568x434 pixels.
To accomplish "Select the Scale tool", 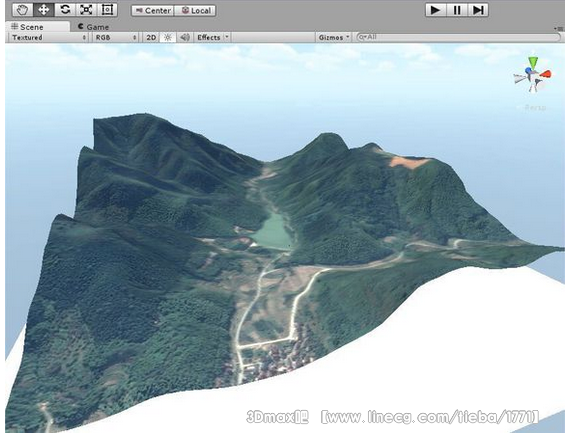I will click(86, 10).
